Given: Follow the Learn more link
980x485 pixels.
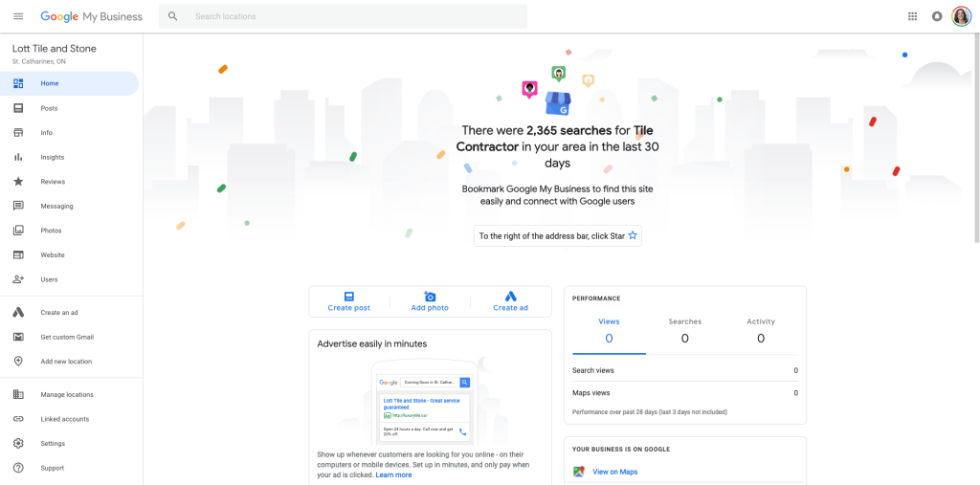Looking at the screenshot, I should click(393, 475).
